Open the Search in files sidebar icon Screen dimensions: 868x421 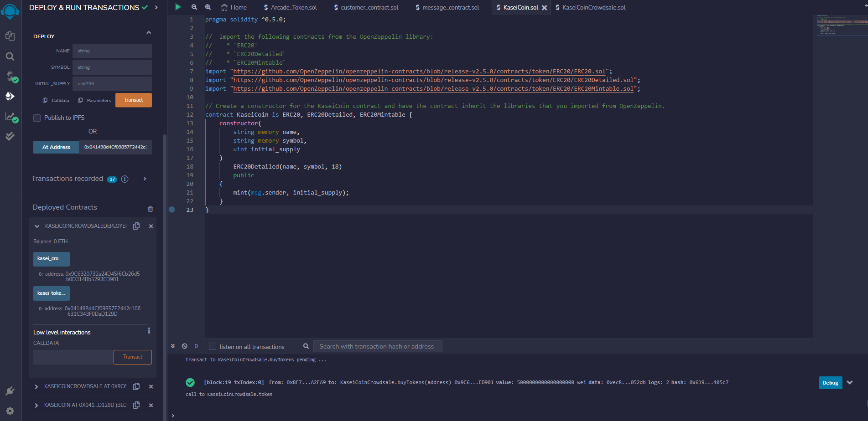[x=10, y=56]
